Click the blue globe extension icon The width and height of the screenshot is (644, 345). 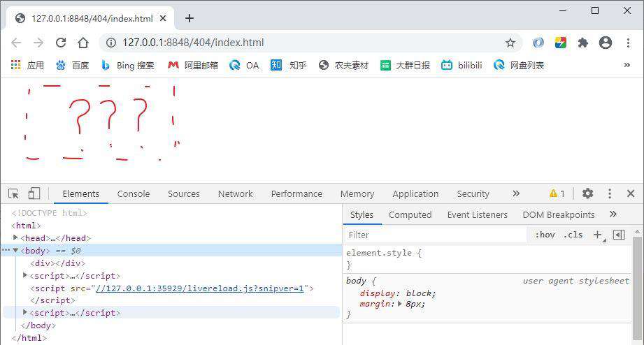(538, 43)
